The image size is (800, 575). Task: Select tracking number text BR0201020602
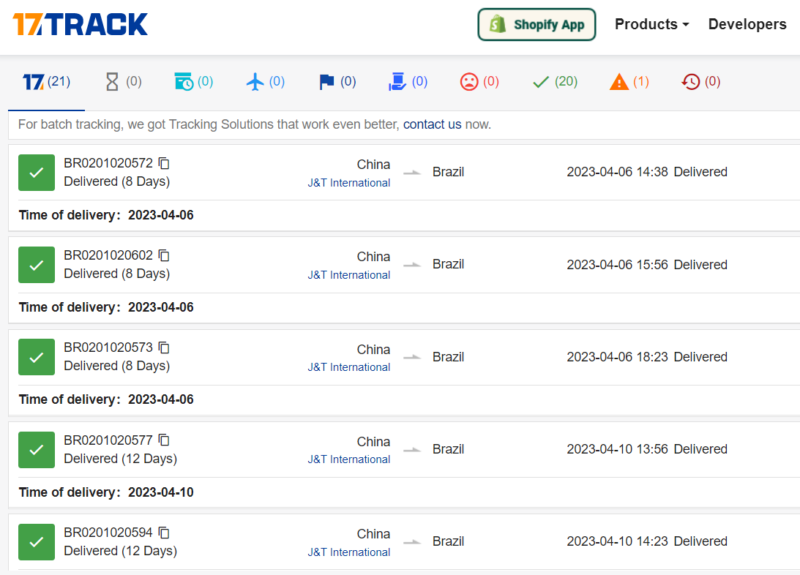pos(108,255)
